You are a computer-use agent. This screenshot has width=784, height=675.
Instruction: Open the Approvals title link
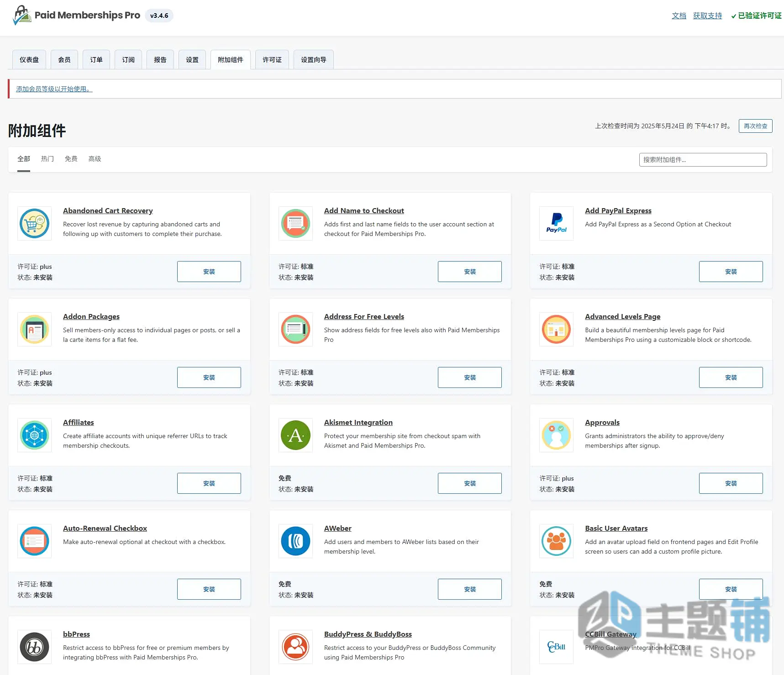click(602, 423)
